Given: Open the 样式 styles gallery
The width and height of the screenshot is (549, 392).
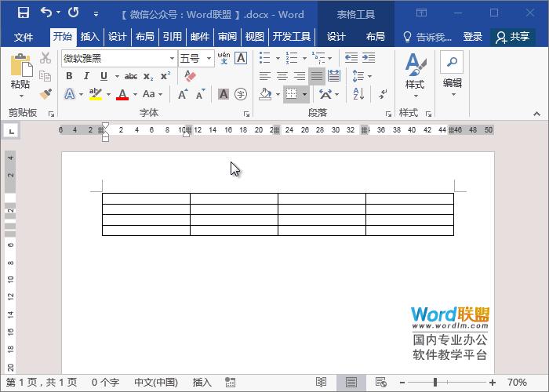Looking at the screenshot, I should point(415,75).
